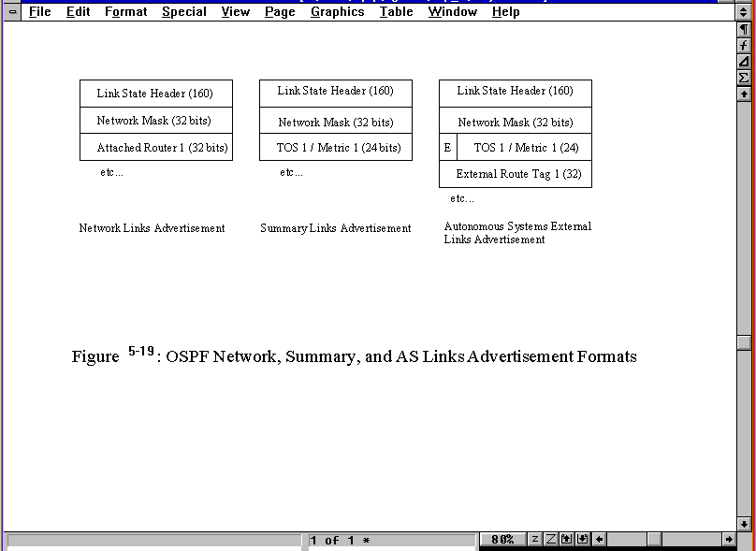Click the vertical scrollbar up arrow
Viewport: 756px width, 551px height.
pos(744,94)
